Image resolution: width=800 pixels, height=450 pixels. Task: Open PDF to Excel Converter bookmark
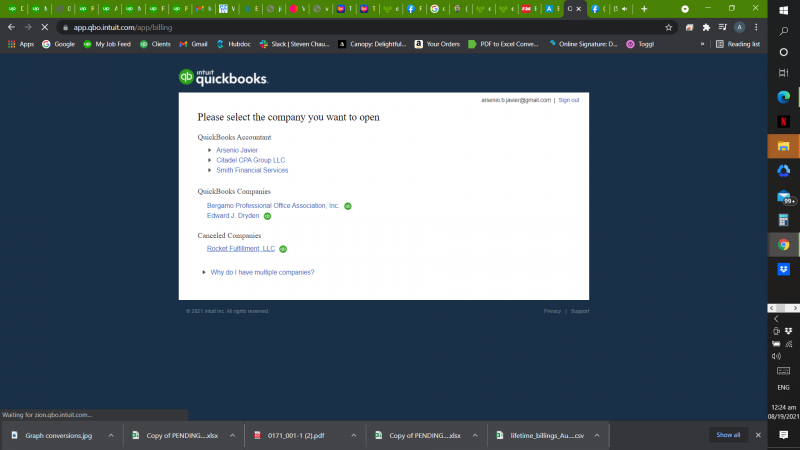click(x=503, y=44)
